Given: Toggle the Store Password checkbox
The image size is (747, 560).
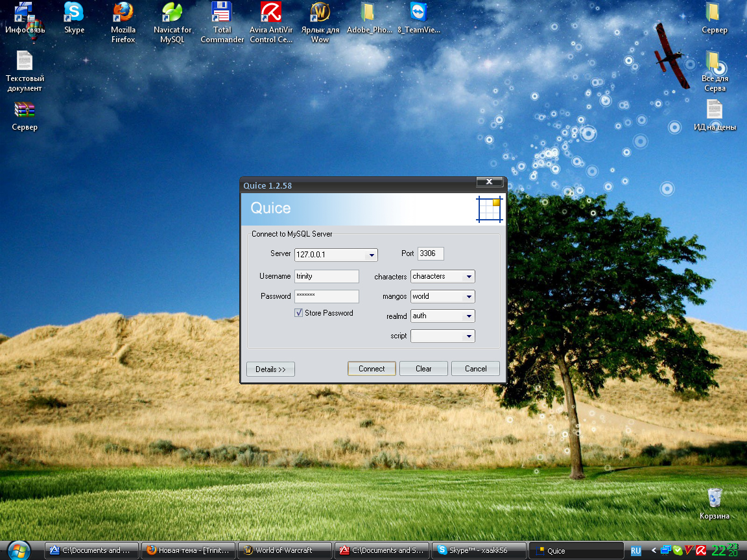Looking at the screenshot, I should [x=299, y=313].
